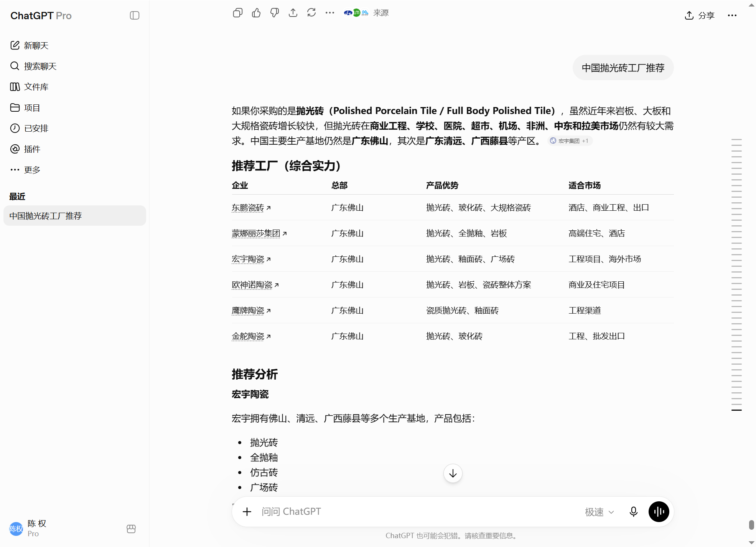The width and height of the screenshot is (756, 547).
Task: Click the 宏宇集团 +1 citation chip
Action: click(570, 141)
